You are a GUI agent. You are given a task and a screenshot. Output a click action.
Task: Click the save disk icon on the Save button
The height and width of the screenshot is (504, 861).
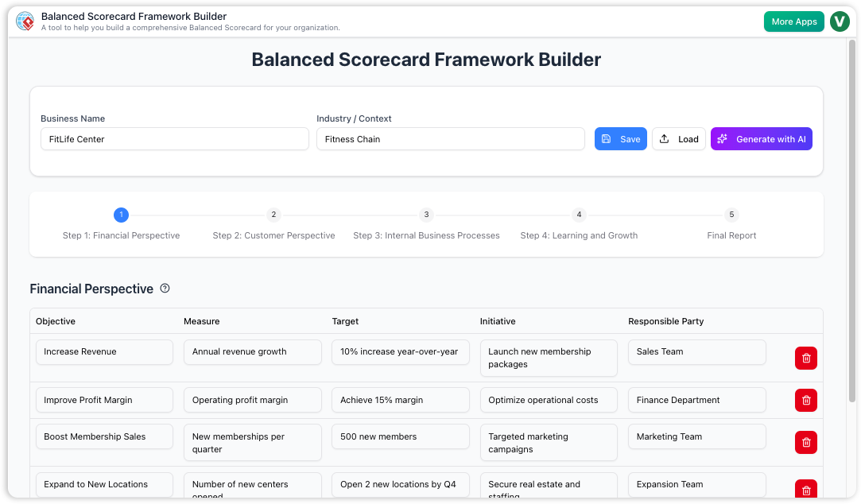[607, 138]
